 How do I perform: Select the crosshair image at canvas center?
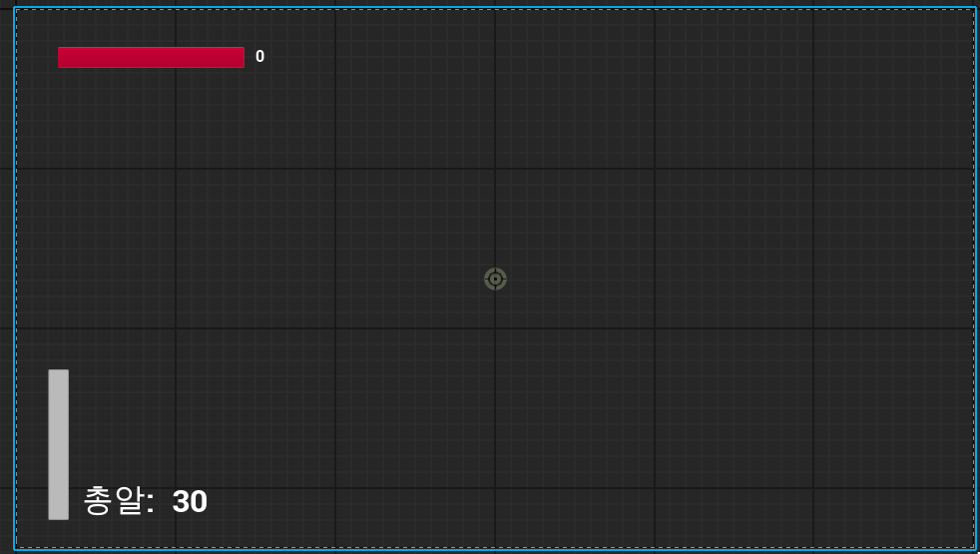coord(496,278)
